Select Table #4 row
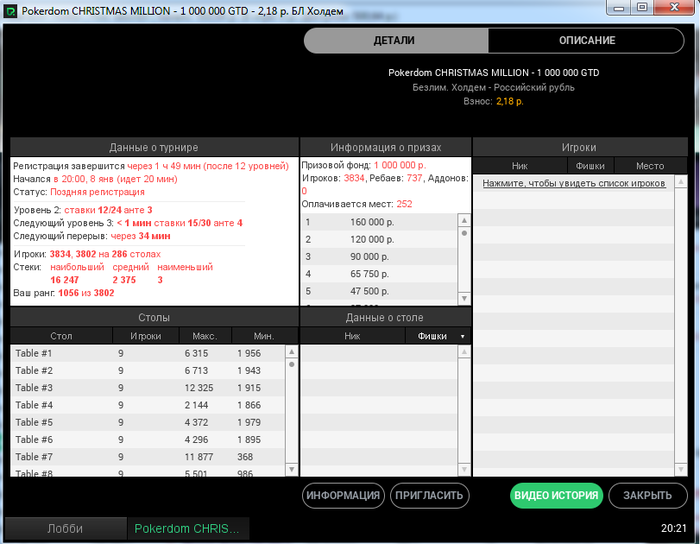 [148, 405]
